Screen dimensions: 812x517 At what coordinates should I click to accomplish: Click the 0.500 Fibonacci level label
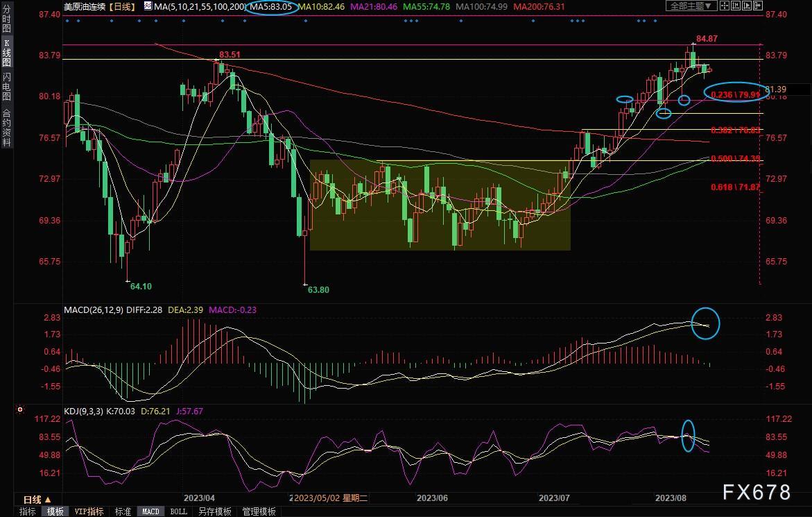pyautogui.click(x=735, y=158)
